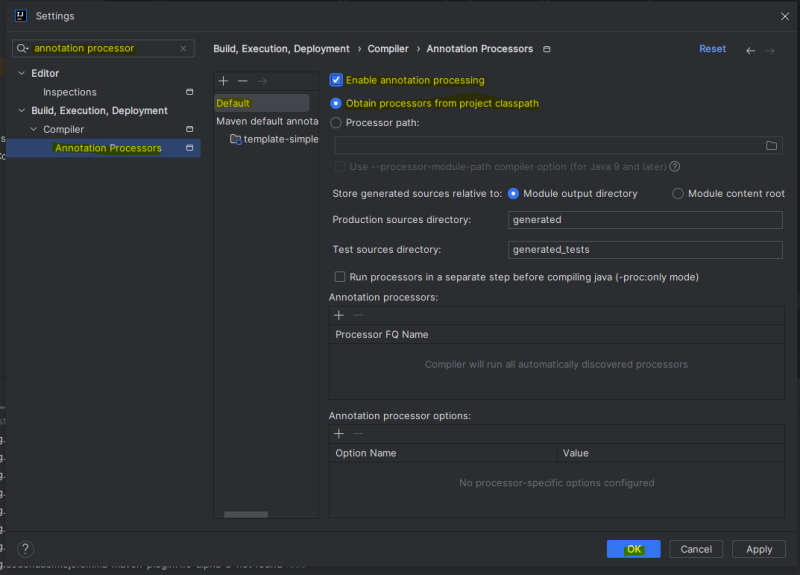Screen dimensions: 800x575
Task: Click Build, Execution, Deployment breadcrumb
Action: pyautogui.click(x=281, y=49)
